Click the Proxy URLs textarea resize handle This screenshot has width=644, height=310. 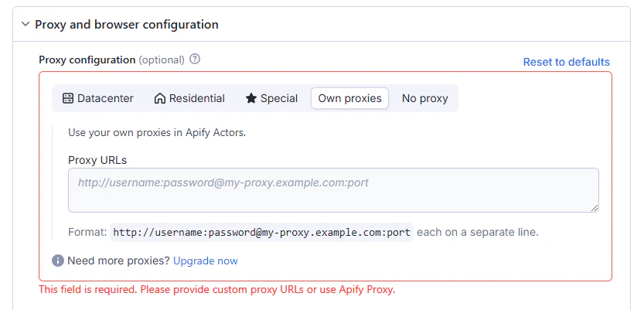tap(595, 207)
